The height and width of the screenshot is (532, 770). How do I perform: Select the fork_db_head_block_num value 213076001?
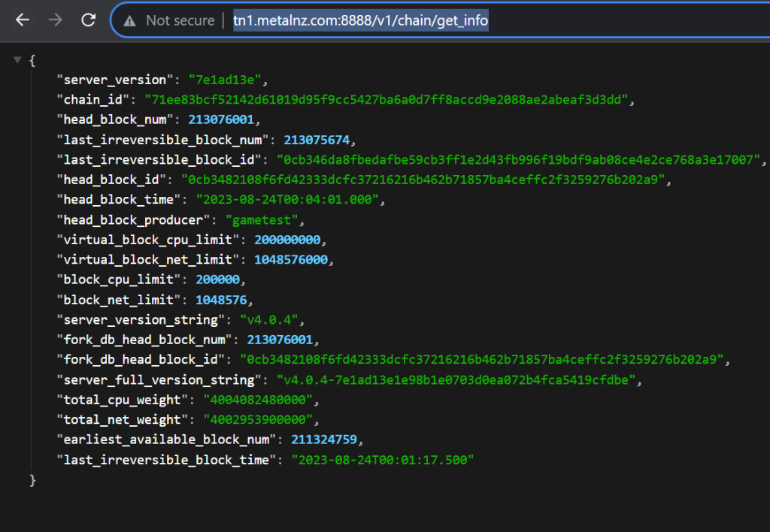tap(280, 340)
